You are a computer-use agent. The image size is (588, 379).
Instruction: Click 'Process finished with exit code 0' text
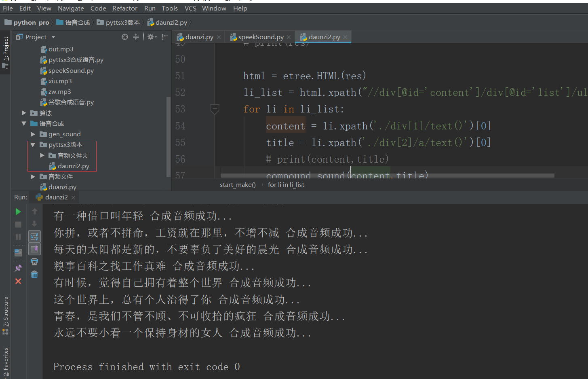click(147, 367)
